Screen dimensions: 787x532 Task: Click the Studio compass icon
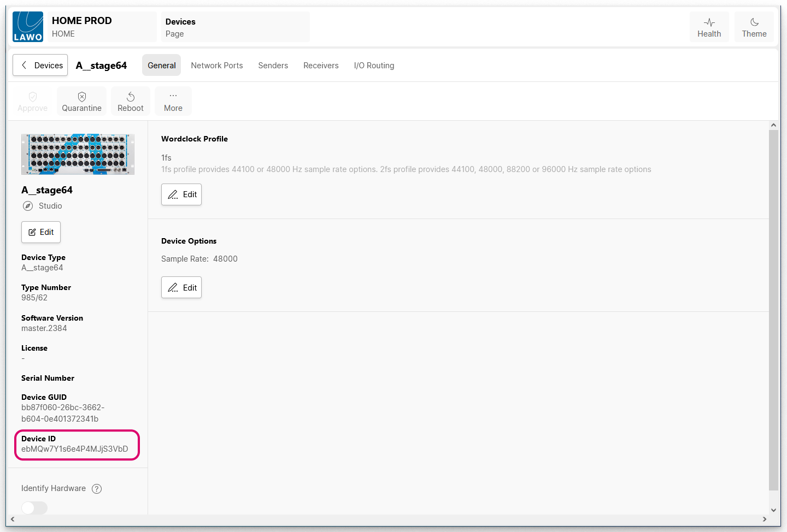pyautogui.click(x=28, y=206)
